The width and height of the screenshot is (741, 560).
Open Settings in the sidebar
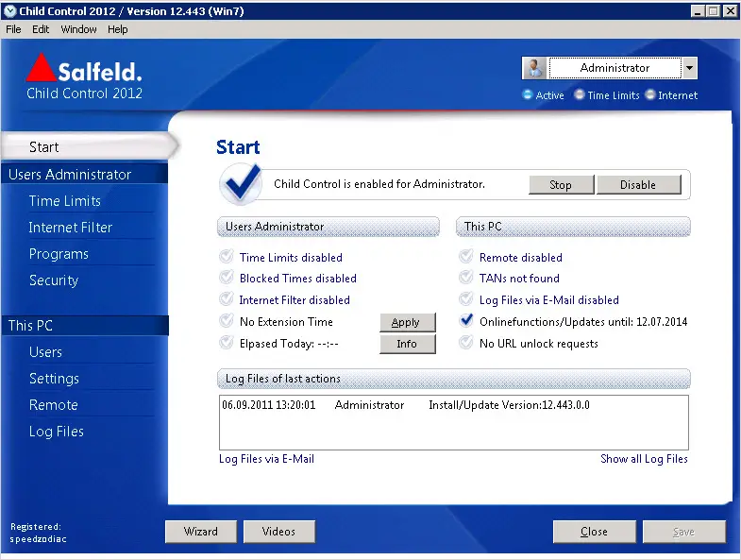tap(54, 379)
